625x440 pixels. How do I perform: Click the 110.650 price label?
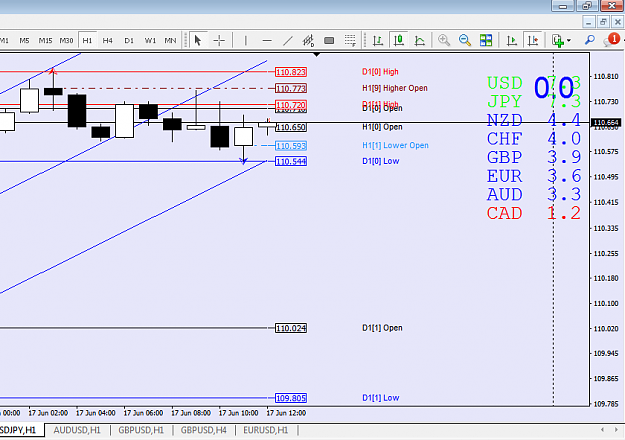coord(291,127)
